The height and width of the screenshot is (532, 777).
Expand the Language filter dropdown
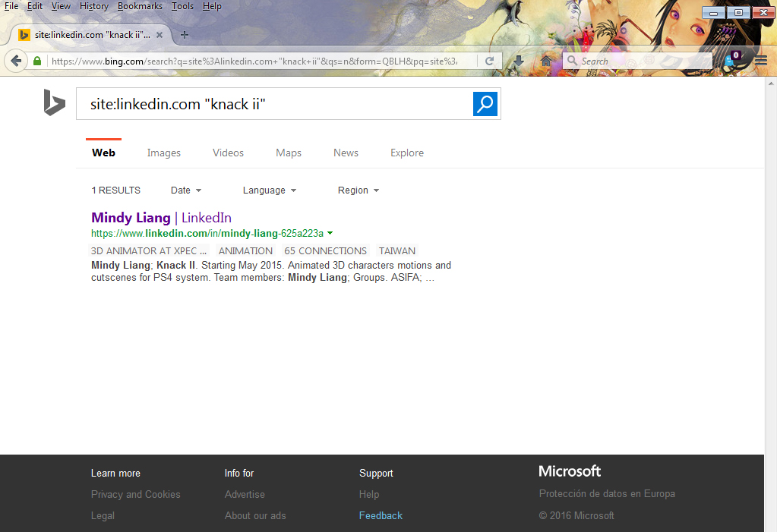[269, 190]
